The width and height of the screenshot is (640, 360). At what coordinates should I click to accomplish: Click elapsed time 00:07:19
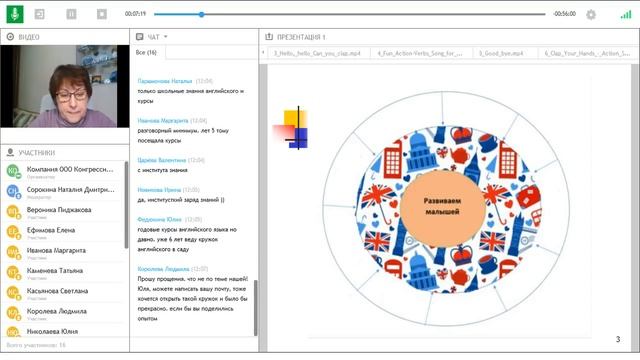point(135,14)
